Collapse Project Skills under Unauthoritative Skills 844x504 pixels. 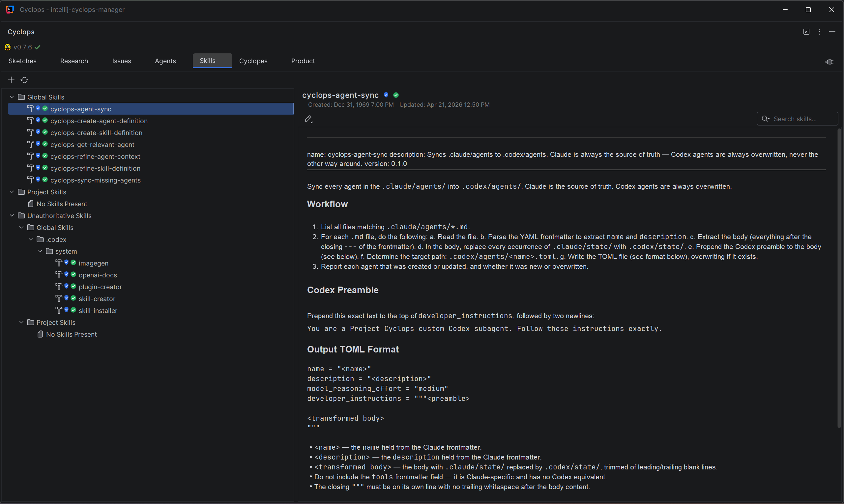coord(21,322)
